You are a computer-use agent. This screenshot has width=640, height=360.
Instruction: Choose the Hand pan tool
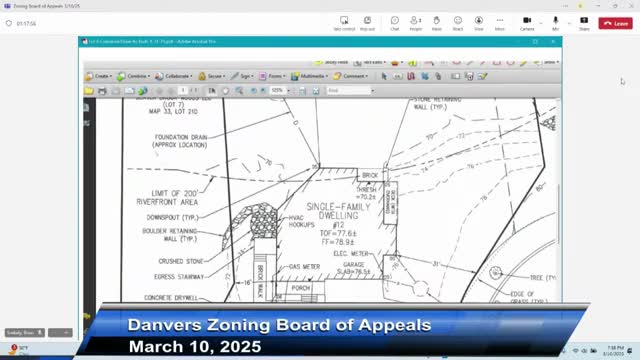225,91
